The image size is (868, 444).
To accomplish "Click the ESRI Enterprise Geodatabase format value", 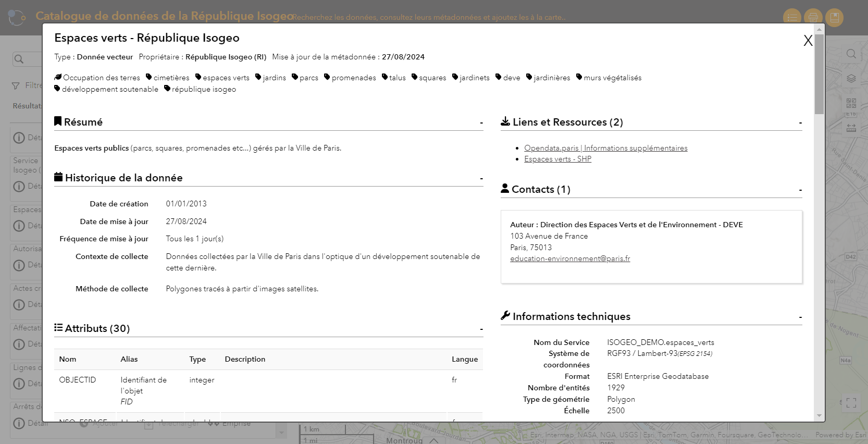I will [x=658, y=376].
